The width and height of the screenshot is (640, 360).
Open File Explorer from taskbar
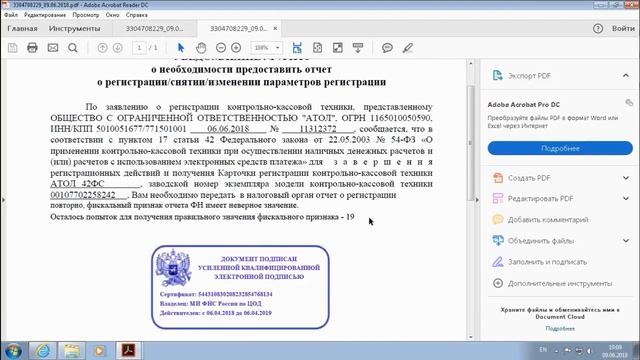coord(71,351)
